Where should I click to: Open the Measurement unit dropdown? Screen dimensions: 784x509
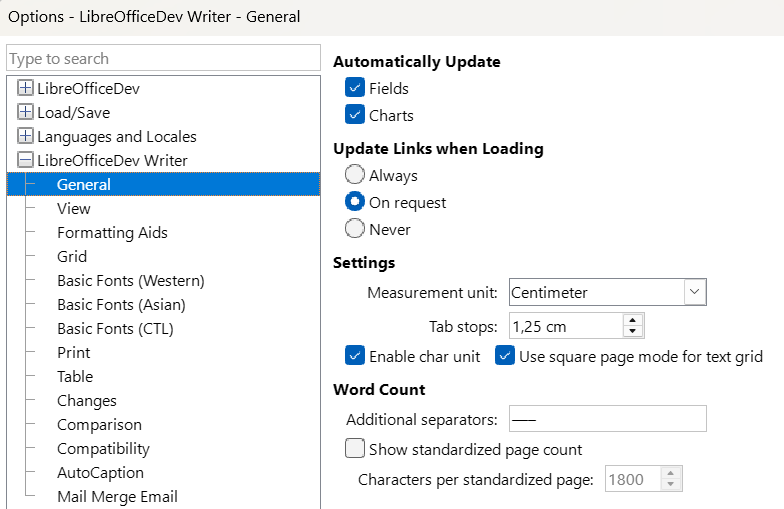coord(695,292)
